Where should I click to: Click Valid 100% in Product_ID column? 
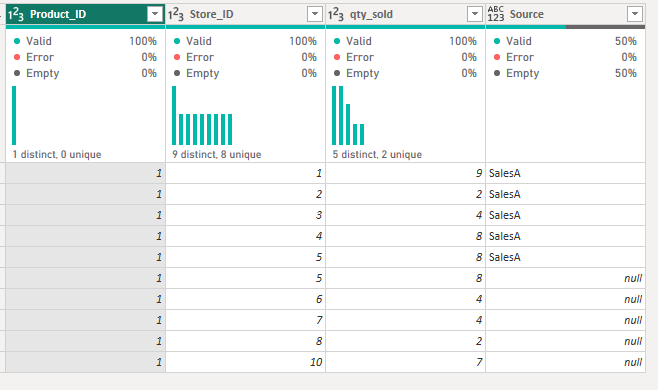coord(86,41)
